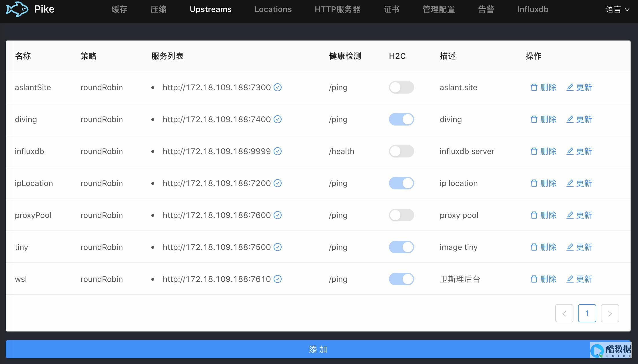
Task: Disable H2C for wsl
Action: coord(401,279)
